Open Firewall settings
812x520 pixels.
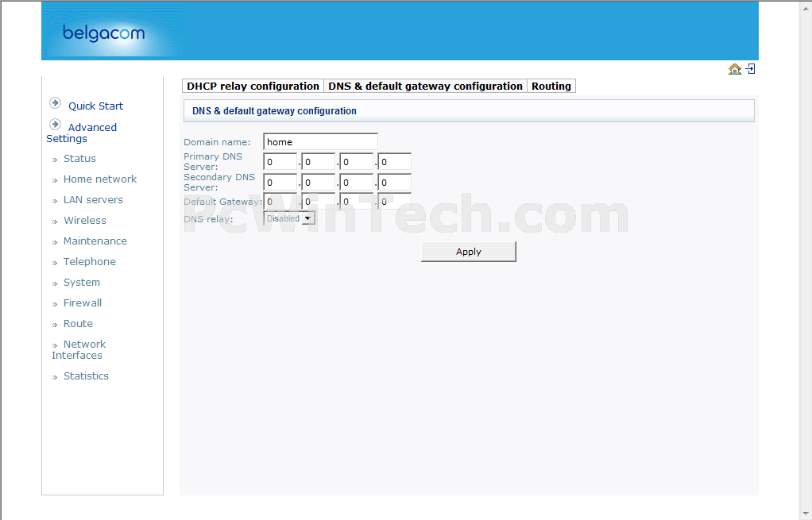(83, 302)
